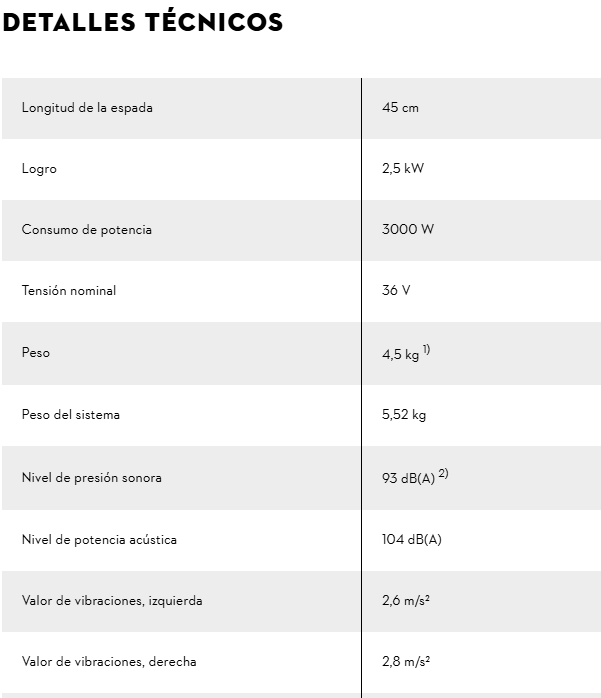601x698 pixels.
Task: Click the 104 dB(A) value
Action: pyautogui.click(x=412, y=540)
